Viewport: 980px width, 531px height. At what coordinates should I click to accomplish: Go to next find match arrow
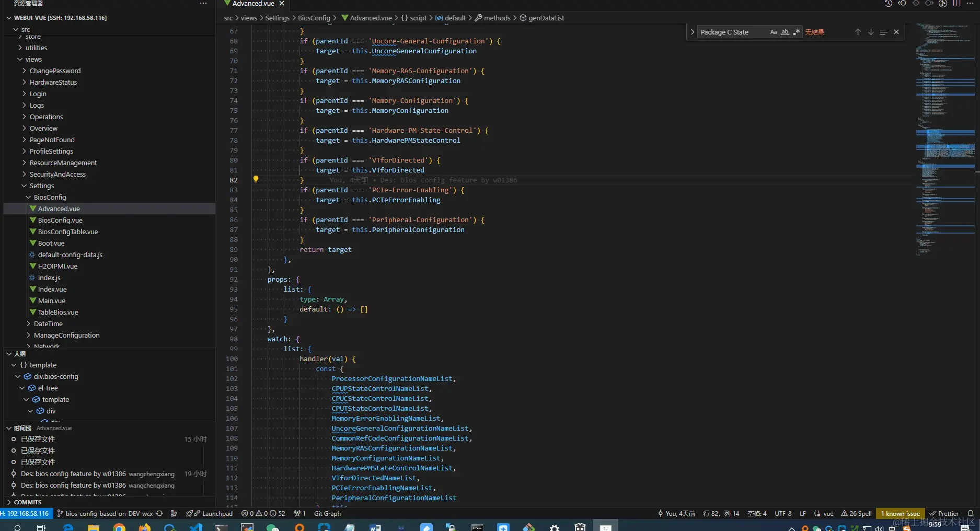(871, 32)
